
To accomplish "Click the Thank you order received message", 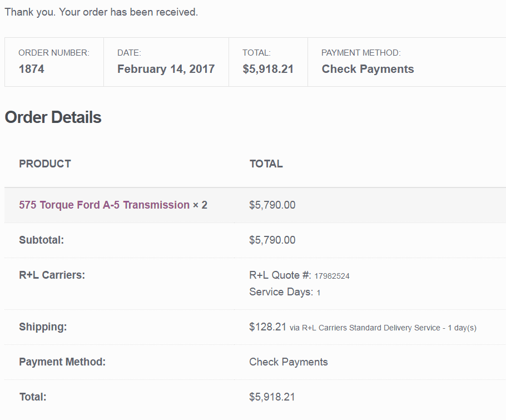I will 101,12.
